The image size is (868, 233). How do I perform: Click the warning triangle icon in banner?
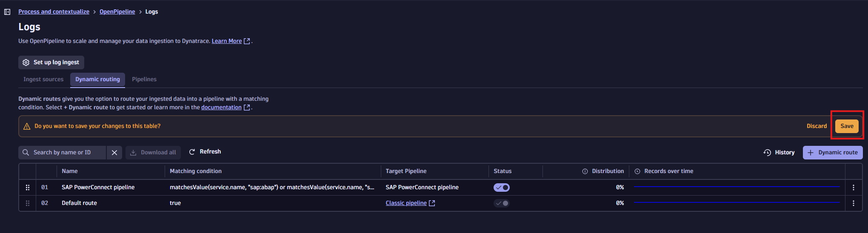click(27, 126)
